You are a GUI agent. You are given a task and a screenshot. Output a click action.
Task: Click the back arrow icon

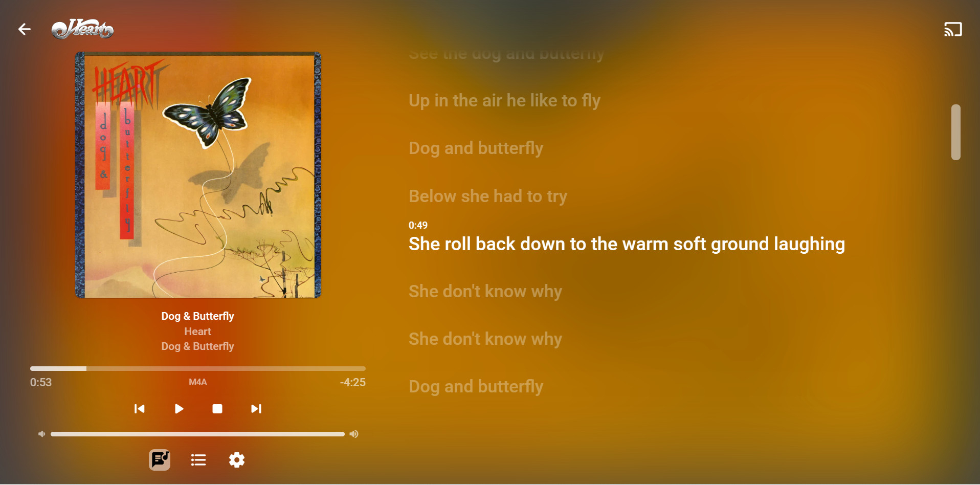click(25, 29)
